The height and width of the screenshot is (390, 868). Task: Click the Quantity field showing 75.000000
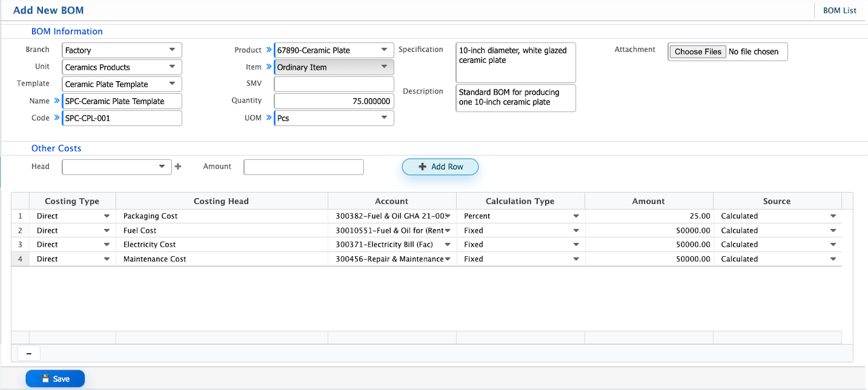click(x=334, y=101)
